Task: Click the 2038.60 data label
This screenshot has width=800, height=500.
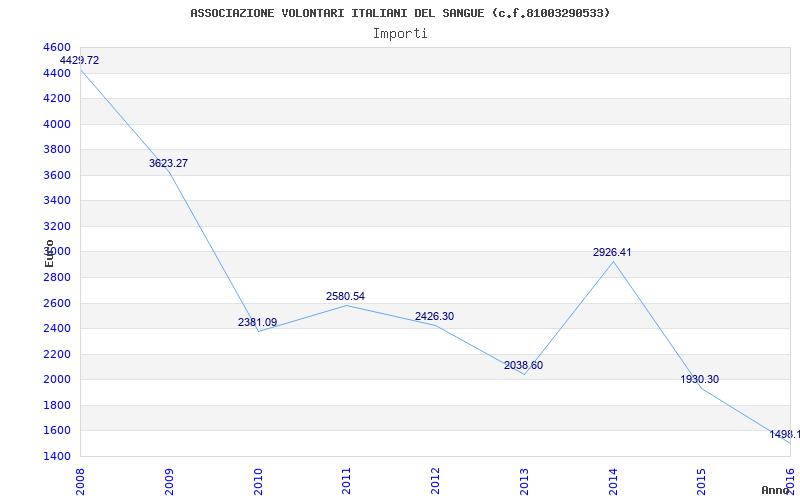Action: click(523, 365)
